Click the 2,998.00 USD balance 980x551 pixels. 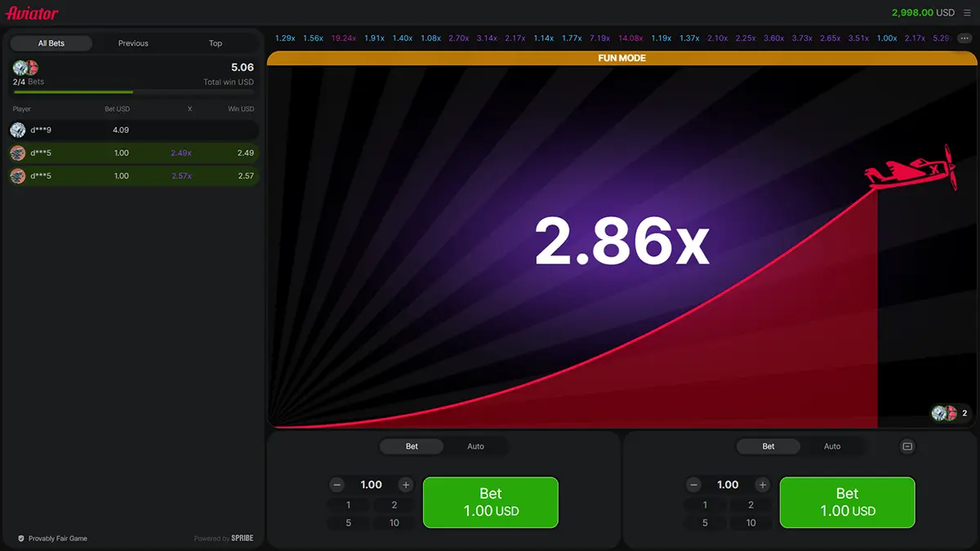pos(923,13)
